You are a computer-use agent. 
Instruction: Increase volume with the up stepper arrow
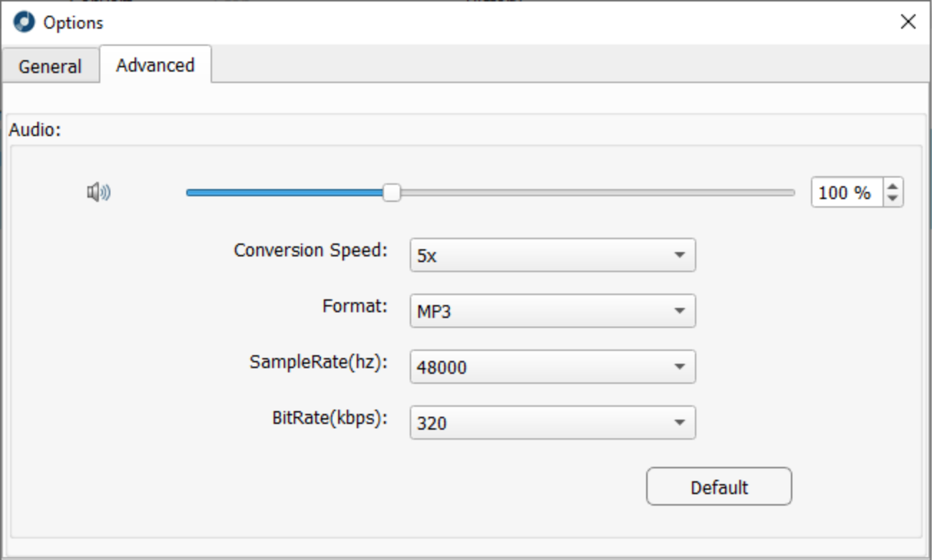(893, 186)
